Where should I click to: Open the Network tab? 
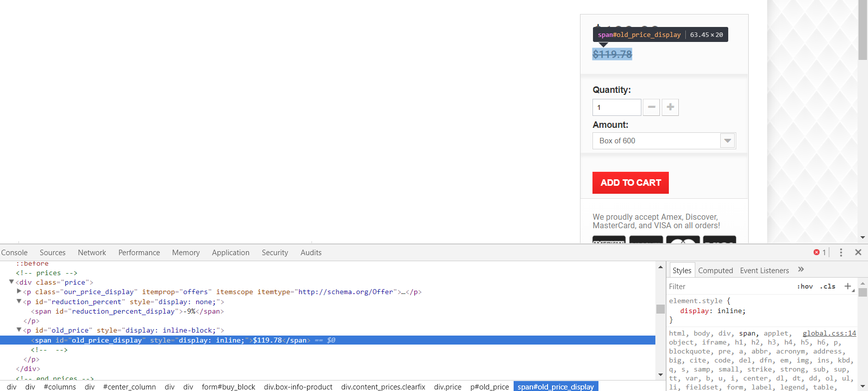pyautogui.click(x=92, y=253)
